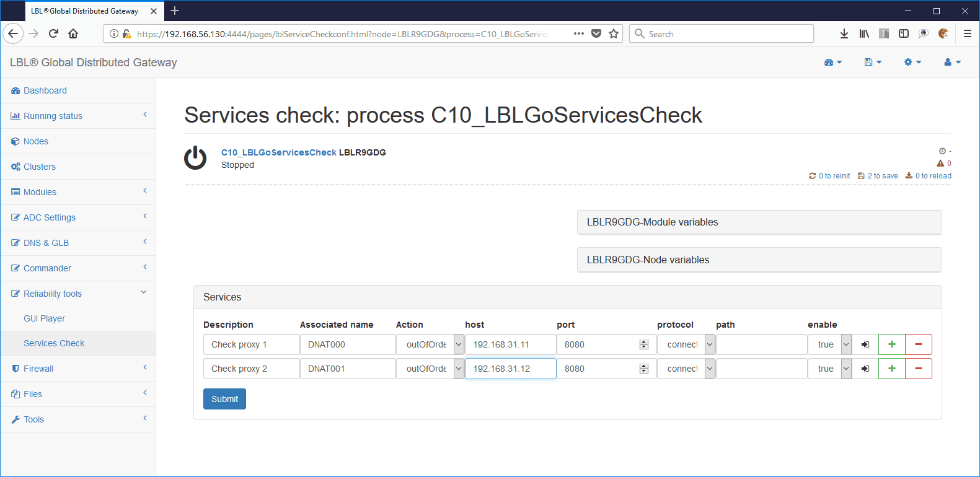Open the C10_LBLGoServicesCheck process link

coord(279,152)
